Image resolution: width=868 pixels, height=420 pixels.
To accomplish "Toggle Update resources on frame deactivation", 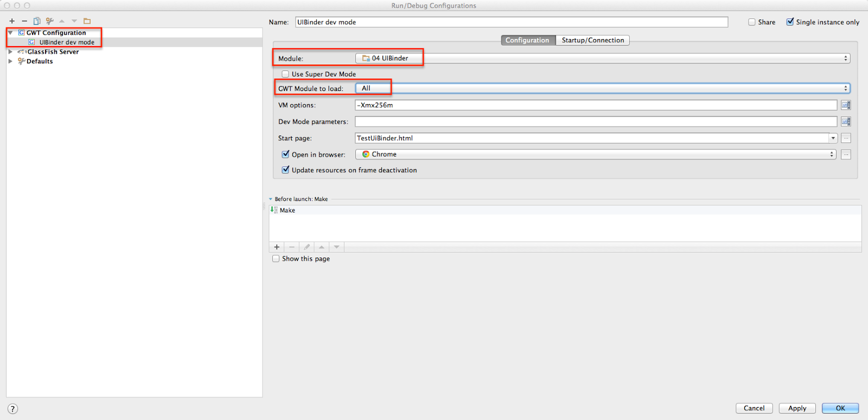I will click(x=285, y=170).
